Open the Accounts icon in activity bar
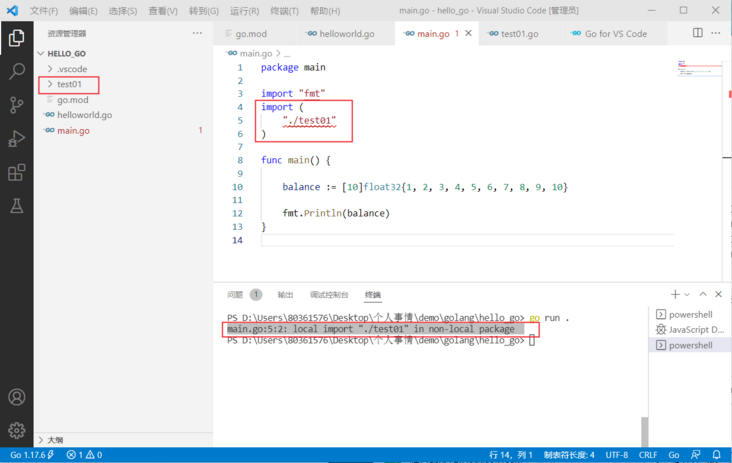The height and width of the screenshot is (463, 732). pyautogui.click(x=16, y=397)
